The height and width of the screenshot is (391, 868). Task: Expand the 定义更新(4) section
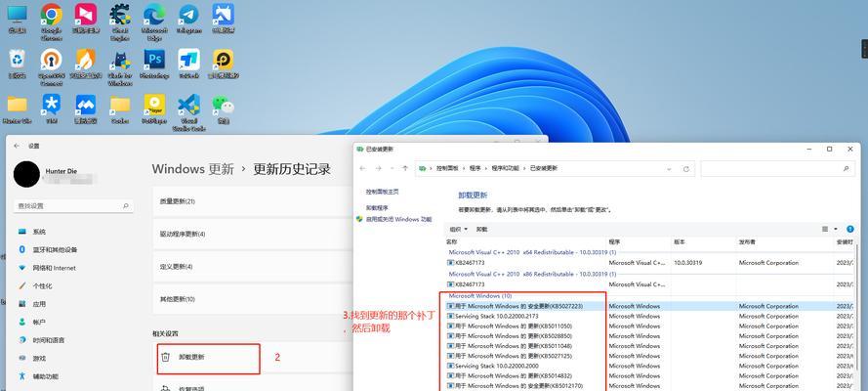coord(252,267)
